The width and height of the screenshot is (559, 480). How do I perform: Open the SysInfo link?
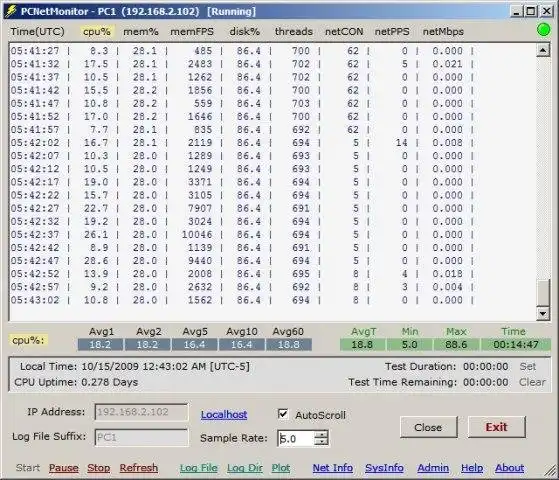point(384,468)
